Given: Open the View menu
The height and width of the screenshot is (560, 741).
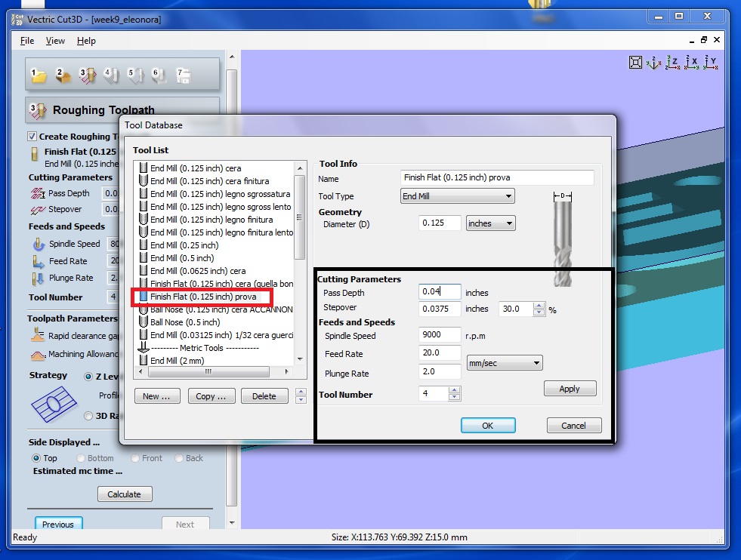Looking at the screenshot, I should (55, 41).
